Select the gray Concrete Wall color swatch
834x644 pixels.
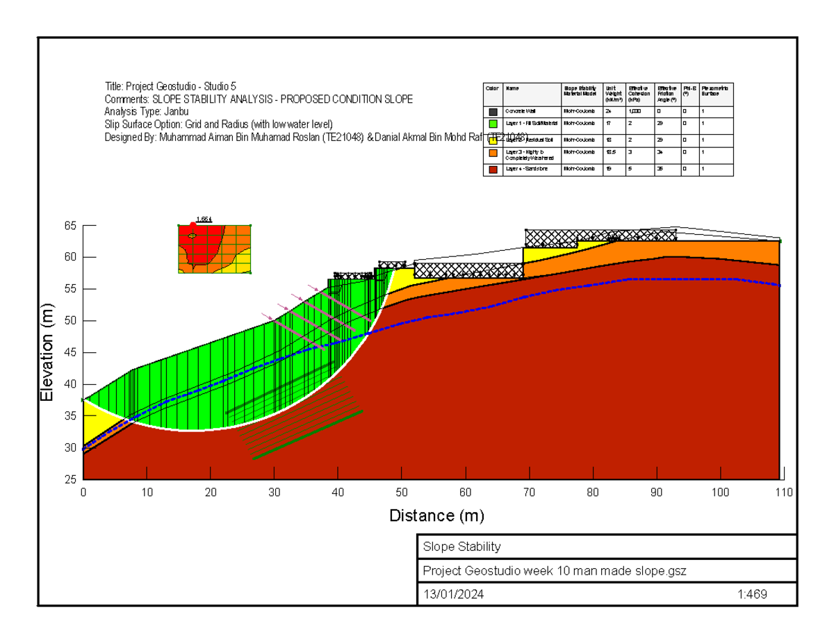pos(493,112)
